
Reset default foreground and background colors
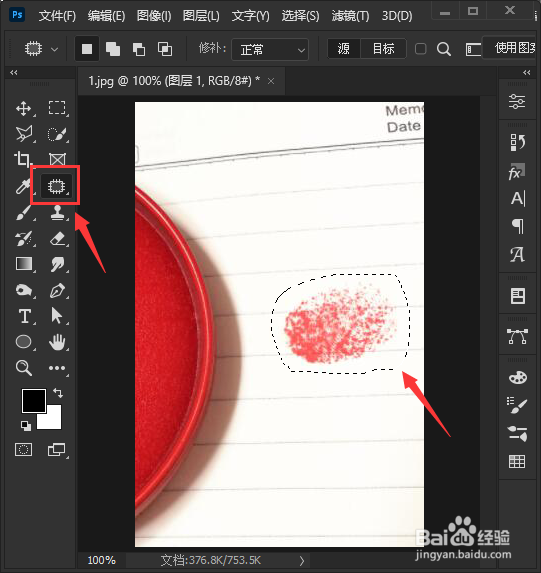26,426
